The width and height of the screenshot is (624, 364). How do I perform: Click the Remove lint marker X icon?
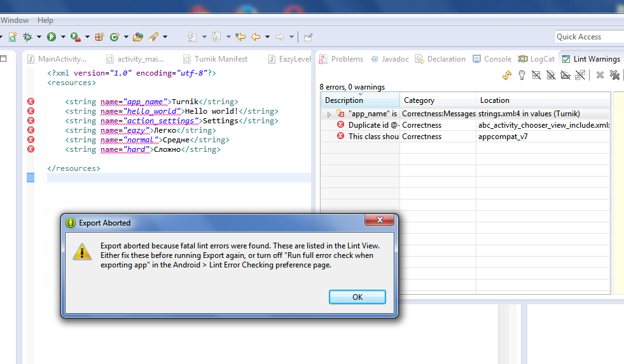point(600,75)
